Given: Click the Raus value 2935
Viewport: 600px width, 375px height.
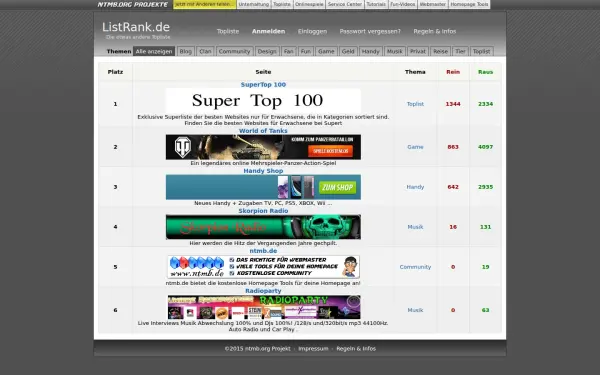Looking at the screenshot, I should pos(486,187).
